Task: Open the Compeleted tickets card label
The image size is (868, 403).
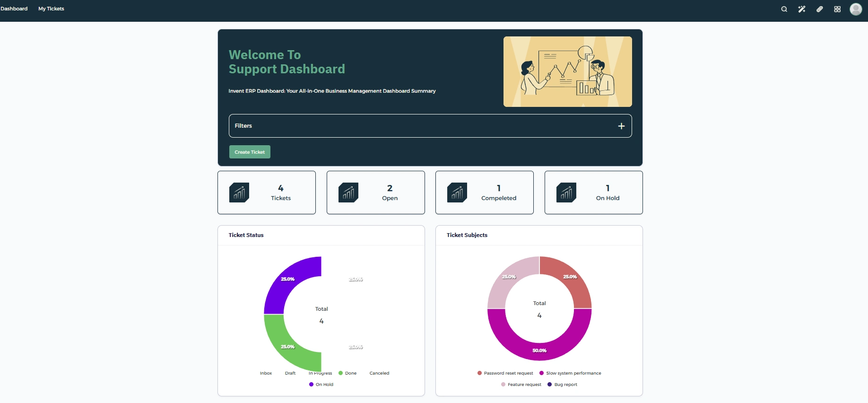Action: [499, 198]
